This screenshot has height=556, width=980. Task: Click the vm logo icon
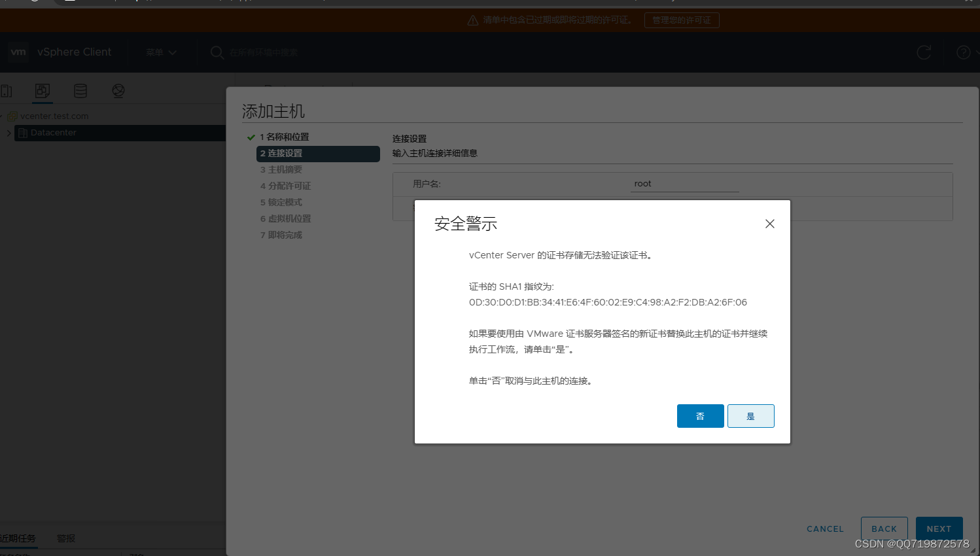(x=18, y=52)
